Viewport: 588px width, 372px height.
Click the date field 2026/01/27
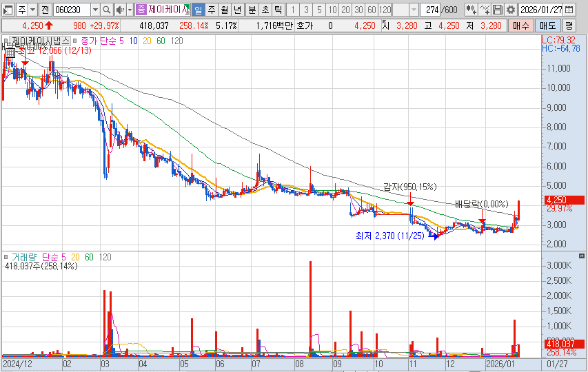[x=540, y=10]
